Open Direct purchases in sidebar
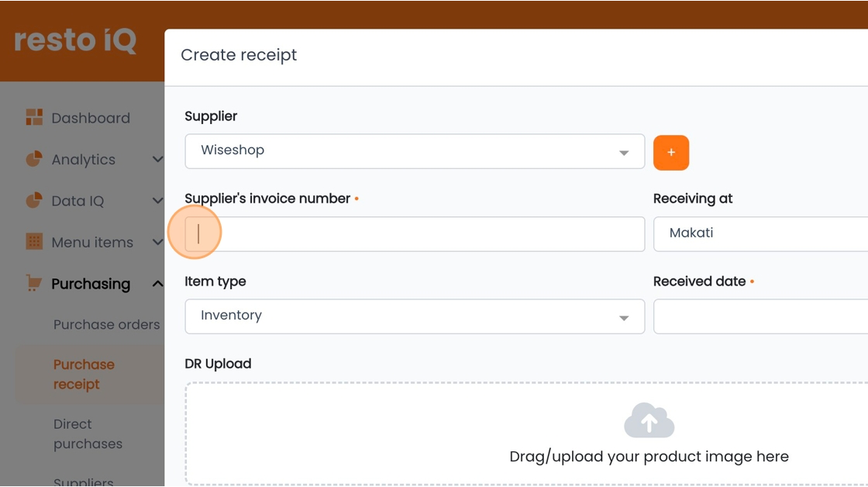Image resolution: width=868 pixels, height=487 pixels. [88, 433]
